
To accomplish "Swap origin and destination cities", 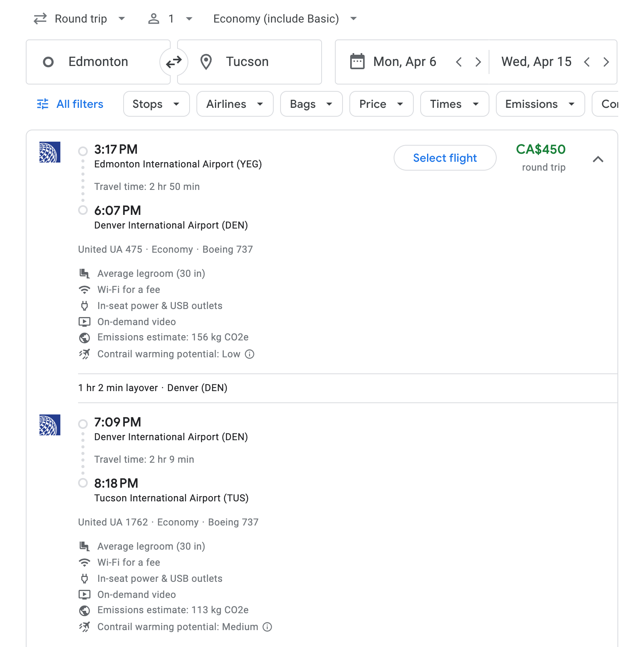I will click(174, 62).
